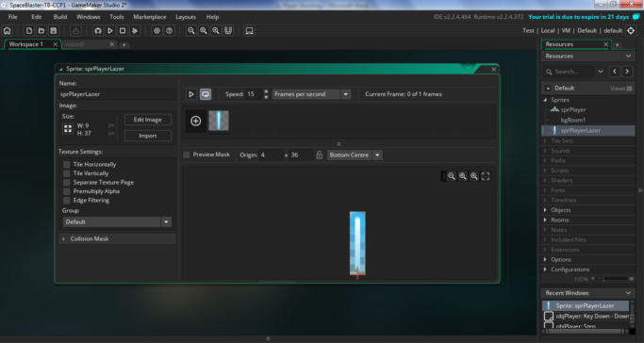Open the Tools menu

pos(117,17)
